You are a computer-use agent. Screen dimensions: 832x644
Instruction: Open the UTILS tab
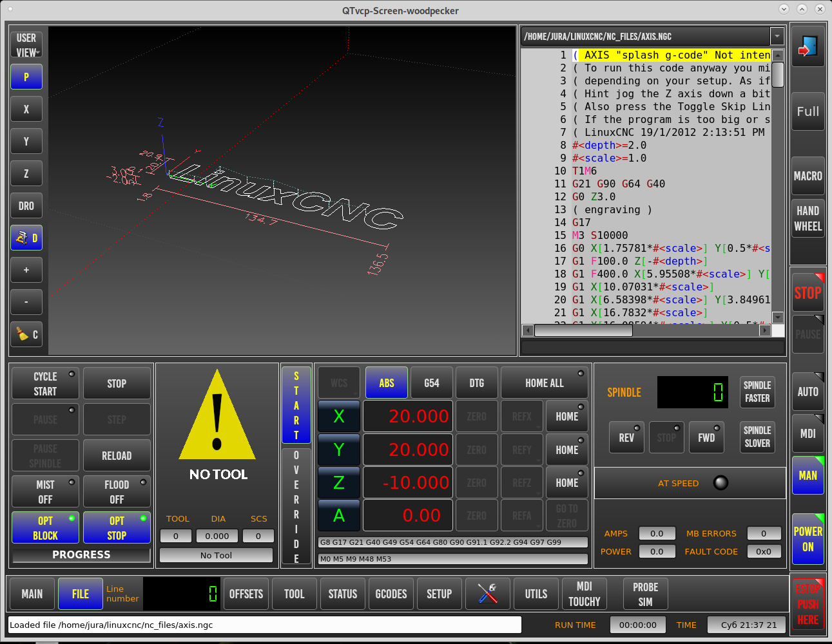pos(536,593)
